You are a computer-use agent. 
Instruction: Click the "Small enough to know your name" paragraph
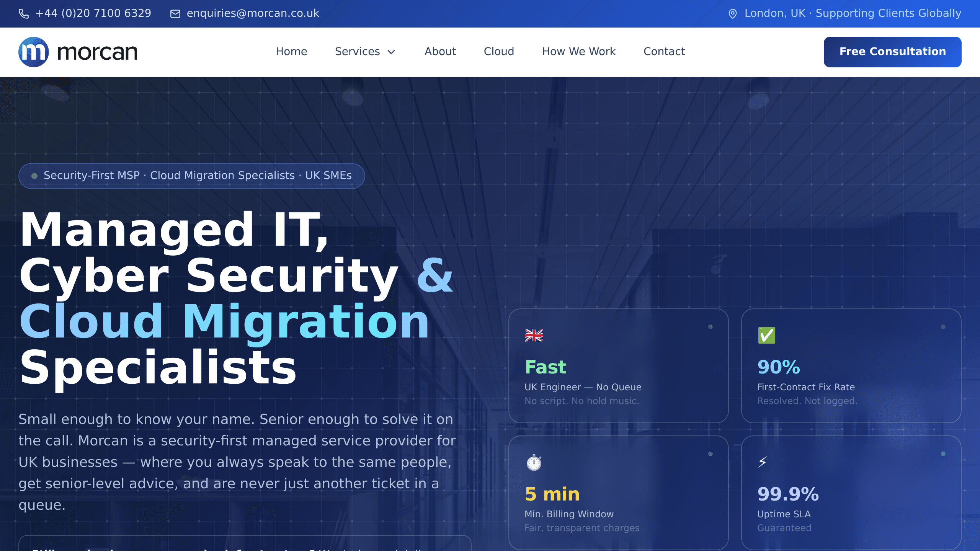[237, 462]
